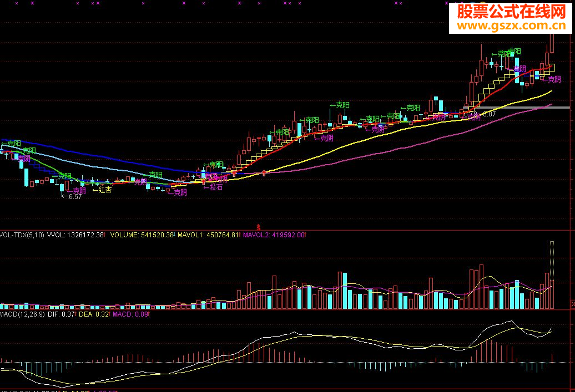Click the red S marker below chart

[x=258, y=227]
